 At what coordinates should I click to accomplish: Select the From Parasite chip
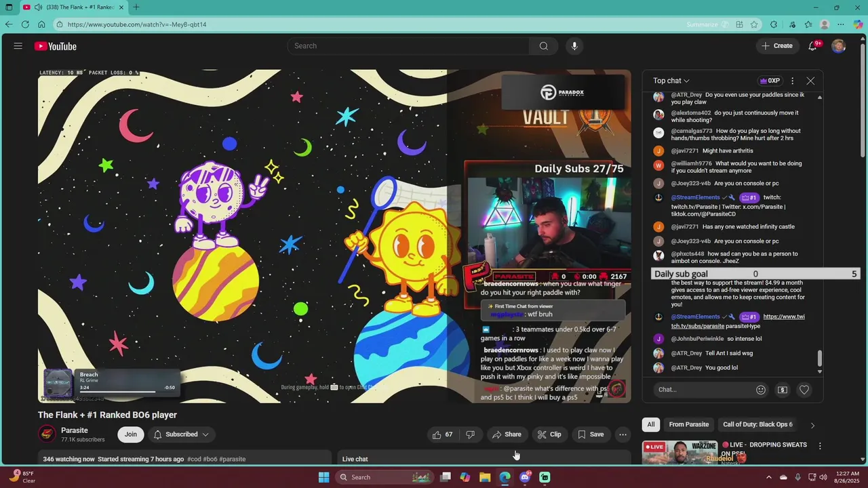tap(688, 424)
